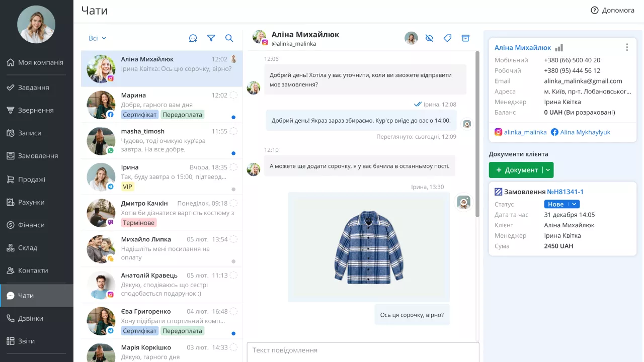Click the Сертифікат tag on Марина chat
This screenshot has height=362, width=644.
click(x=140, y=115)
